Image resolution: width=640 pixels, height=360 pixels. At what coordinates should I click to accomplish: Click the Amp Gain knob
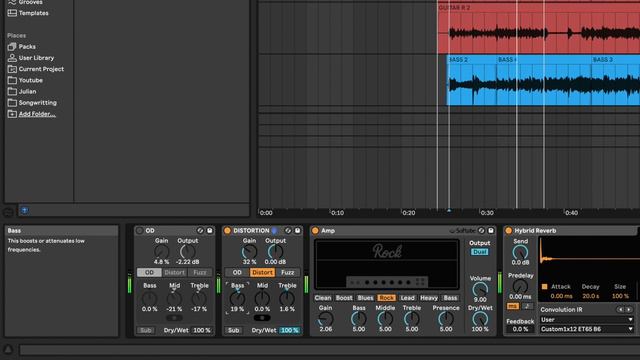click(x=326, y=319)
